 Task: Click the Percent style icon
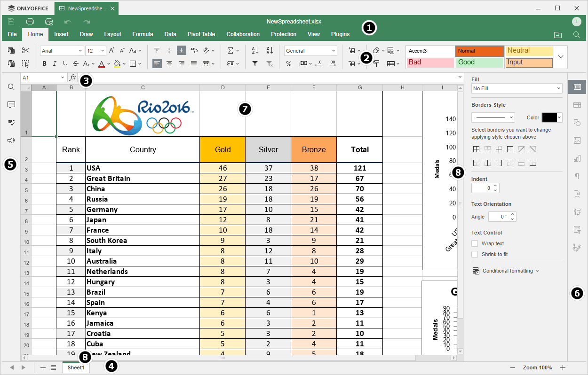(289, 64)
